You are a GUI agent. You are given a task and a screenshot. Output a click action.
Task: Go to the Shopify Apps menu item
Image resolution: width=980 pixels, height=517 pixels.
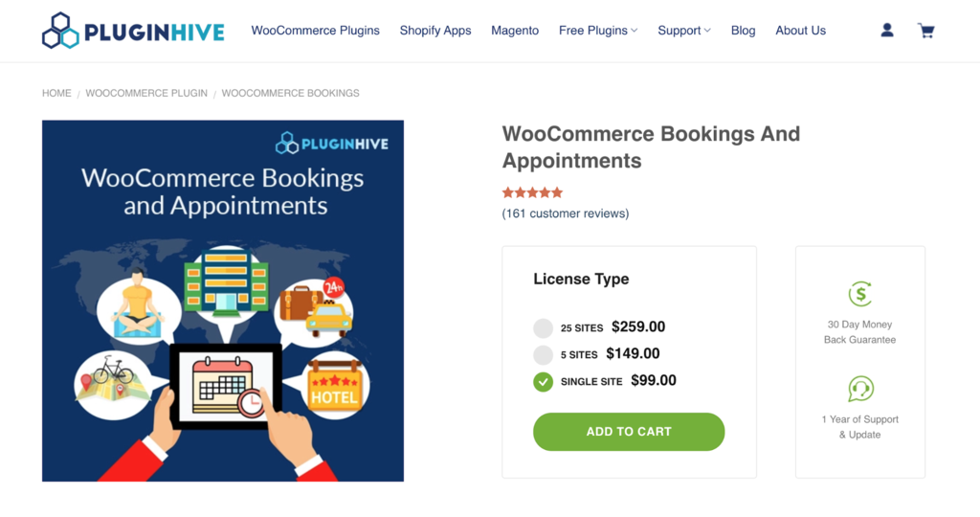coord(435,31)
